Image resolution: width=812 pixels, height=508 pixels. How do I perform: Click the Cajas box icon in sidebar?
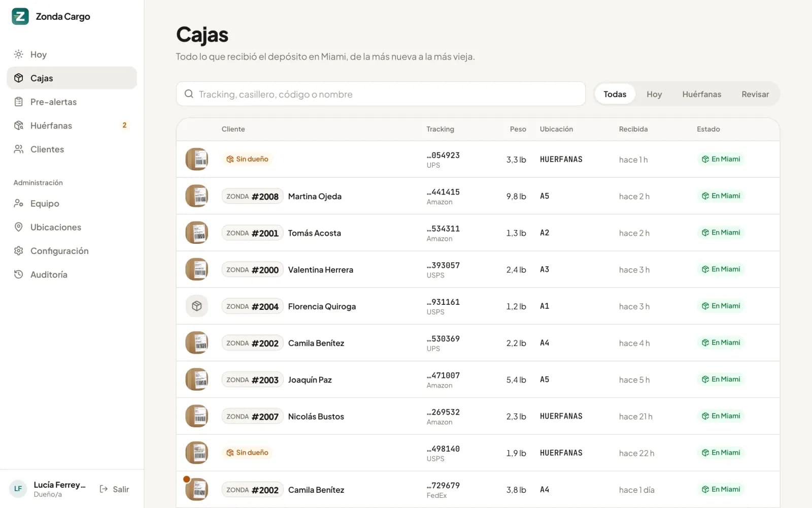tap(19, 78)
